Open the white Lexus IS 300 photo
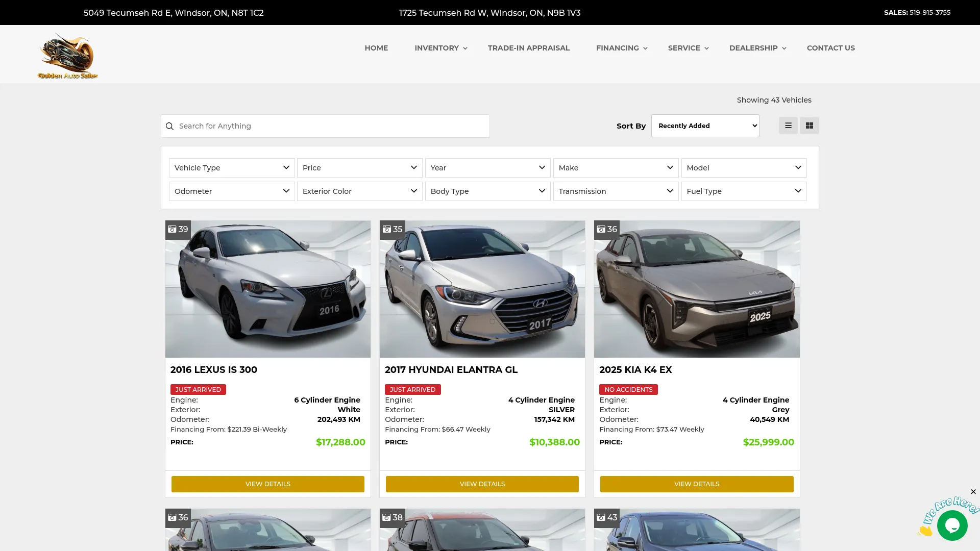Image resolution: width=980 pixels, height=551 pixels. [268, 289]
